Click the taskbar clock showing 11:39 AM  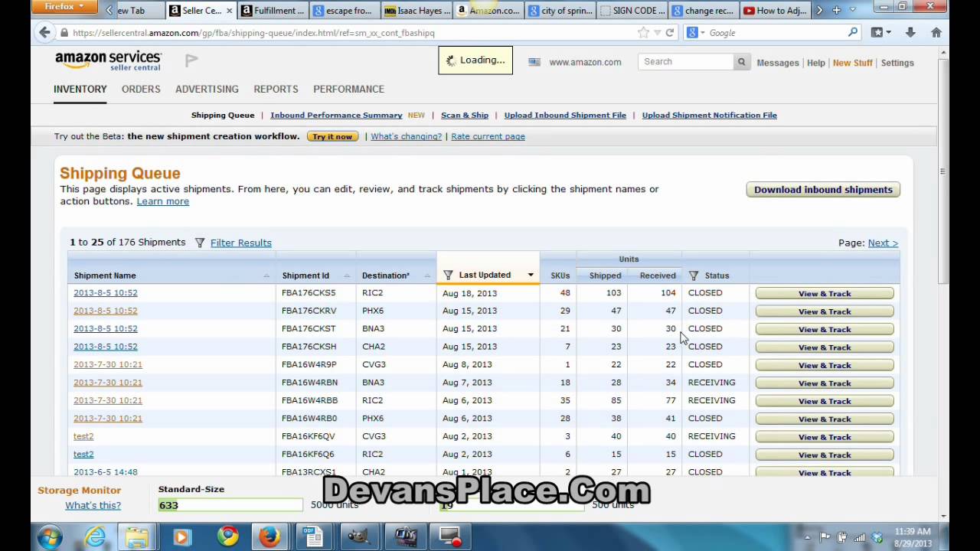[x=913, y=537]
